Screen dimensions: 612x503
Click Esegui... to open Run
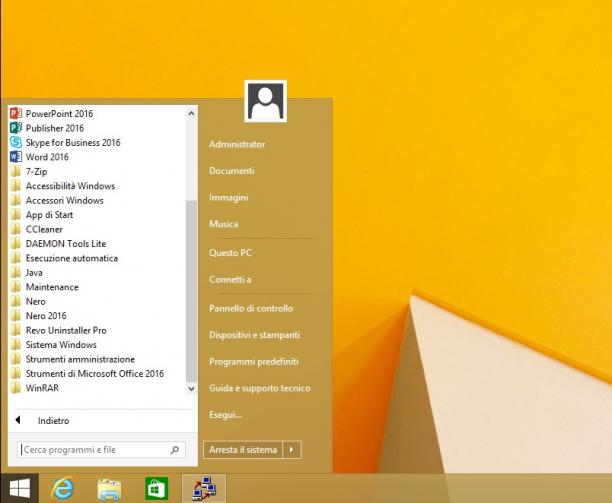226,415
